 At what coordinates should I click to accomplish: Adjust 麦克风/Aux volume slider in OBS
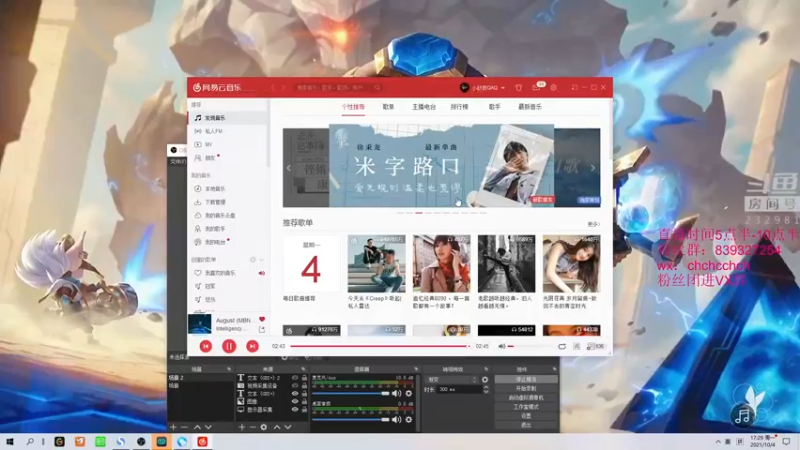click(351, 393)
